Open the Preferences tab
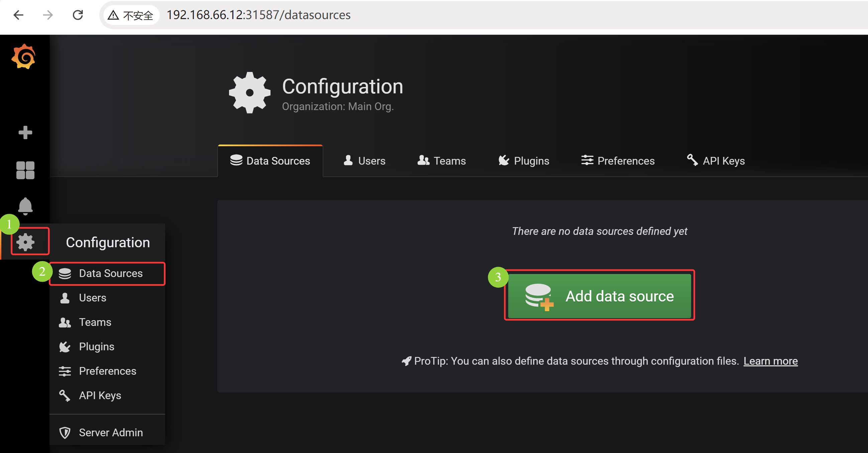The width and height of the screenshot is (868, 453). pyautogui.click(x=618, y=161)
